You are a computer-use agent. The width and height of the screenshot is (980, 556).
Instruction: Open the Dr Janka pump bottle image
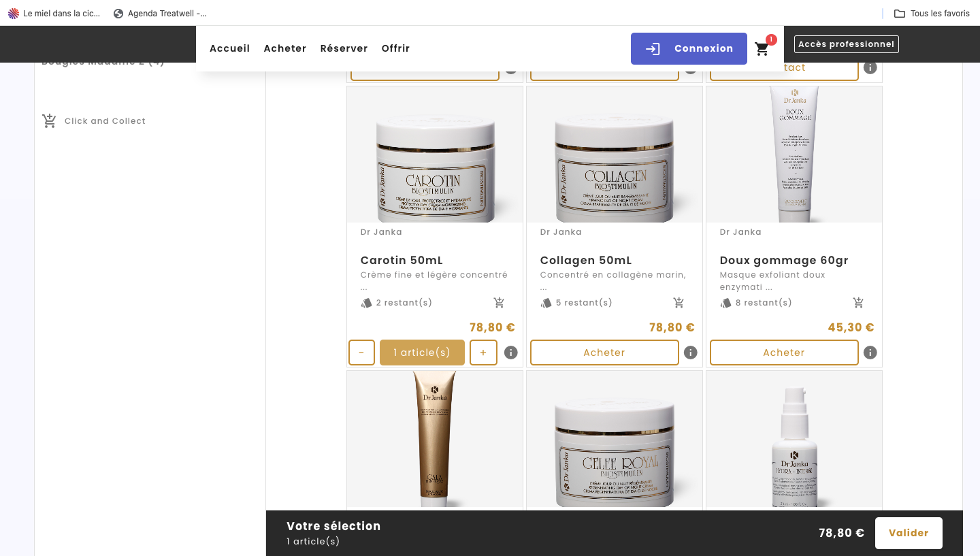[794, 439]
